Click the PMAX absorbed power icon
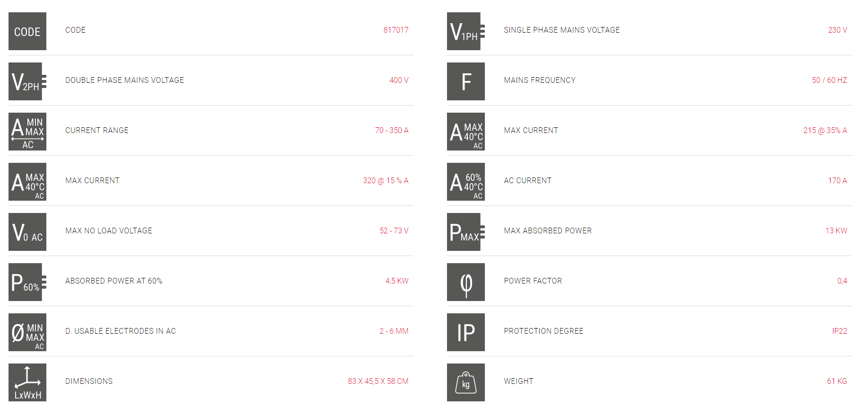This screenshot has width=868, height=408. [x=466, y=232]
